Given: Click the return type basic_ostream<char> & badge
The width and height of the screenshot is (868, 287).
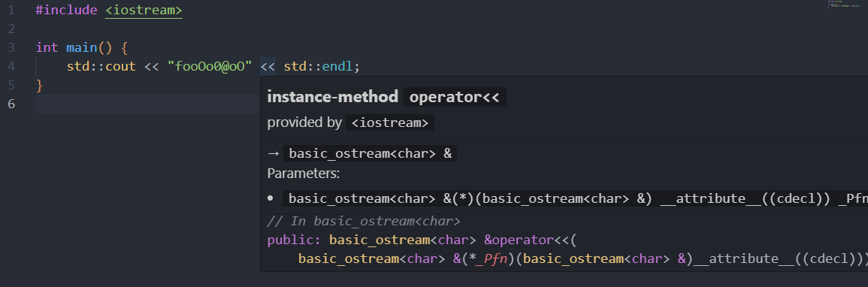Looking at the screenshot, I should 370,154.
